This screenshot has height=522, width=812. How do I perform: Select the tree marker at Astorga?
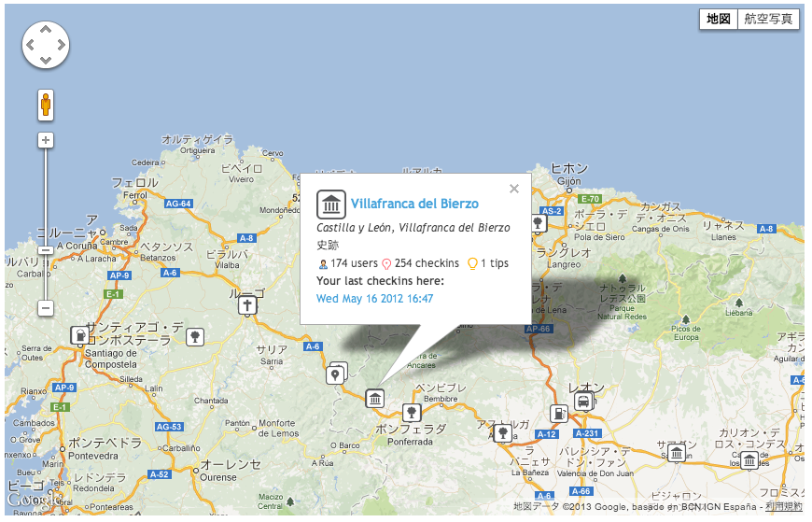[502, 433]
